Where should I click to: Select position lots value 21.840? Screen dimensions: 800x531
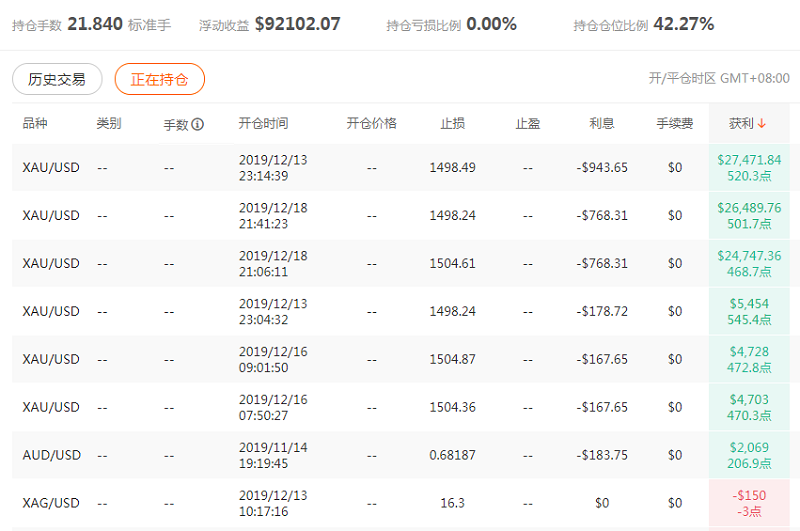click(95, 24)
